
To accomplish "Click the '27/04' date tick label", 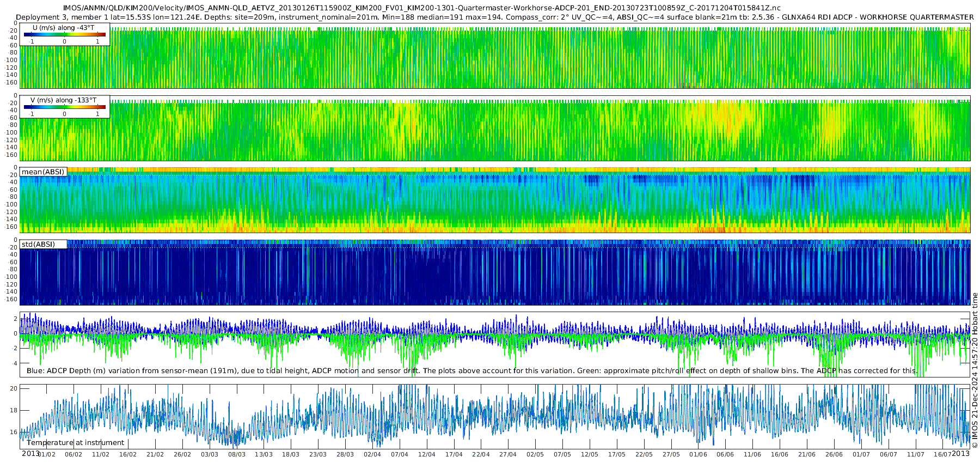I will pyautogui.click(x=508, y=454).
